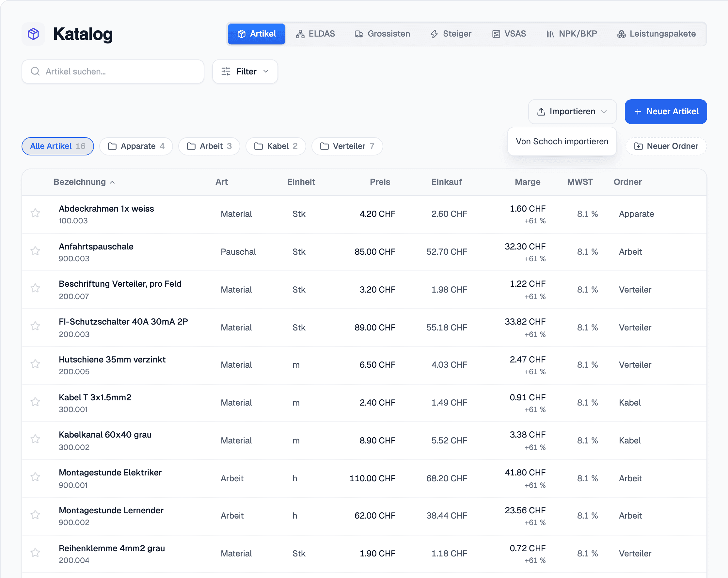This screenshot has width=728, height=578.
Task: Star the Kabel T 3x1.5mm2 row
Action: point(36,402)
